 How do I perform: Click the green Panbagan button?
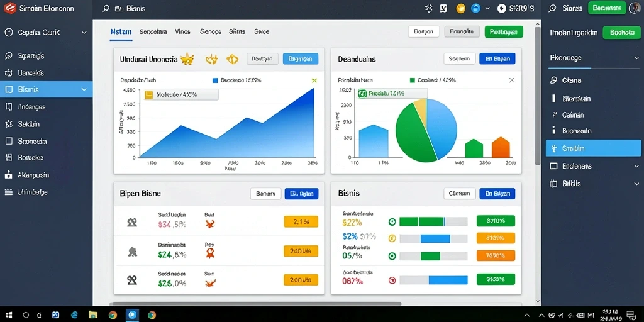[x=504, y=31]
